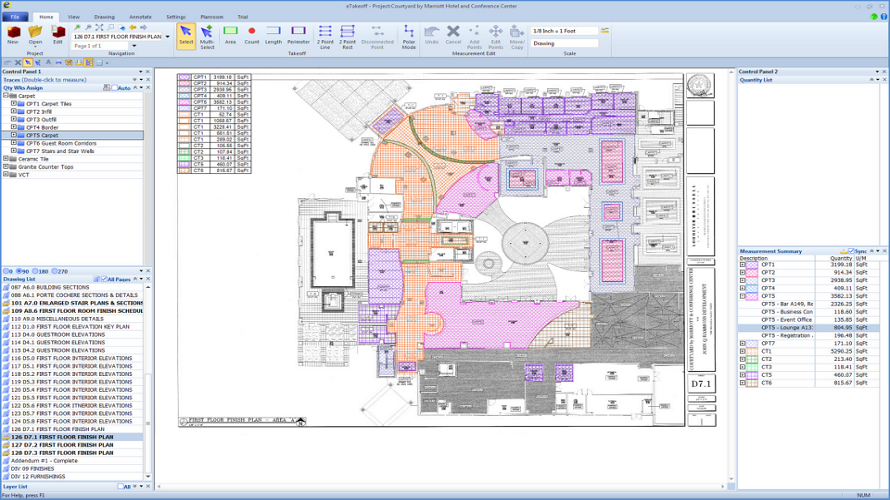Click the CT1 color swatch in Measurement Summary

click(752, 351)
